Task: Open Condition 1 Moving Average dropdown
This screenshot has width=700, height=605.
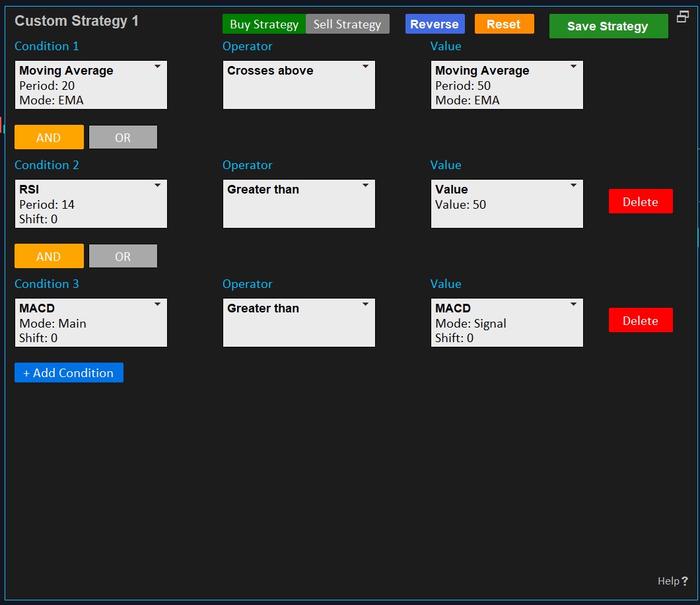Action: [x=91, y=85]
